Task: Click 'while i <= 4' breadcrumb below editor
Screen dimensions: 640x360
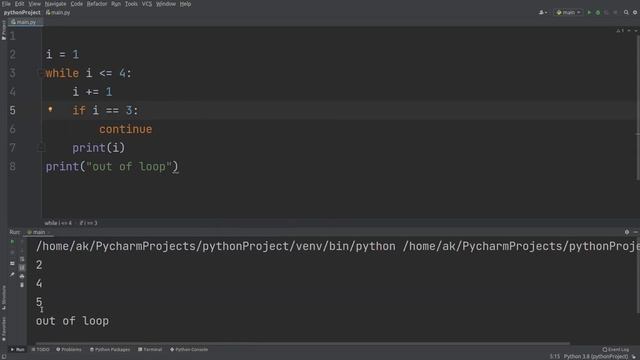Action: tap(58, 223)
